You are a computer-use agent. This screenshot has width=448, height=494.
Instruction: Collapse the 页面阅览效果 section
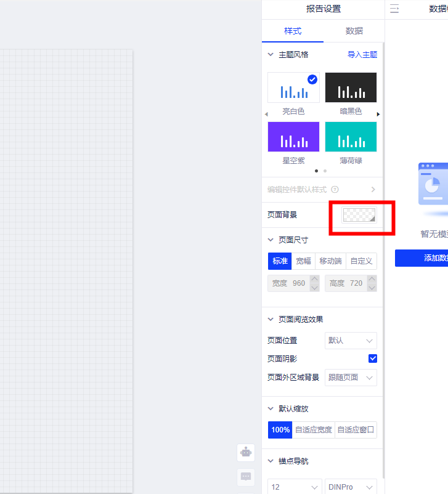coord(271,319)
